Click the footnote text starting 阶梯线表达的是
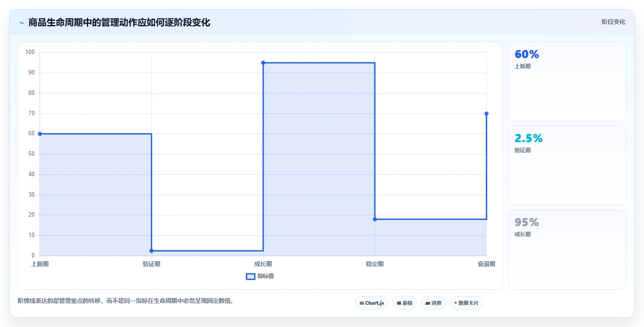644x327 pixels. (126, 301)
